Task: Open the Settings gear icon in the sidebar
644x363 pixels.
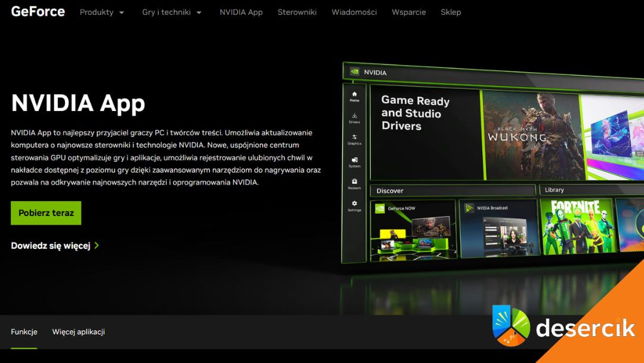Action: [x=354, y=204]
